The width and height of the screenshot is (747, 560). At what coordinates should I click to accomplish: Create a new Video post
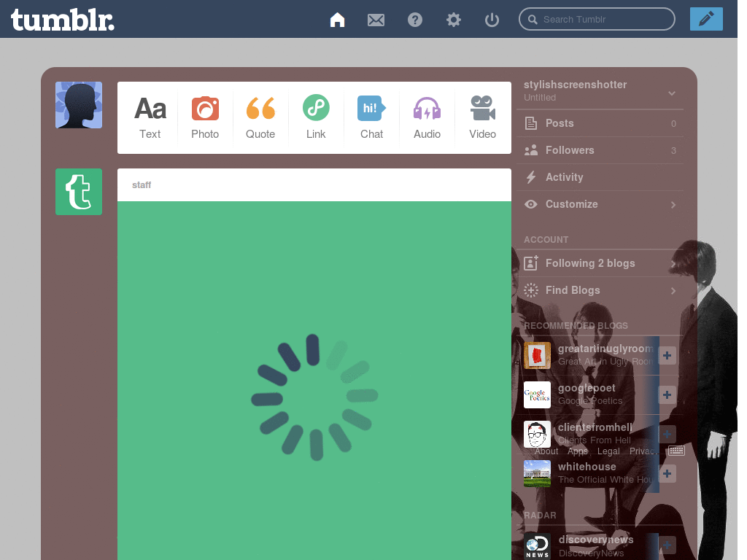pyautogui.click(x=483, y=117)
